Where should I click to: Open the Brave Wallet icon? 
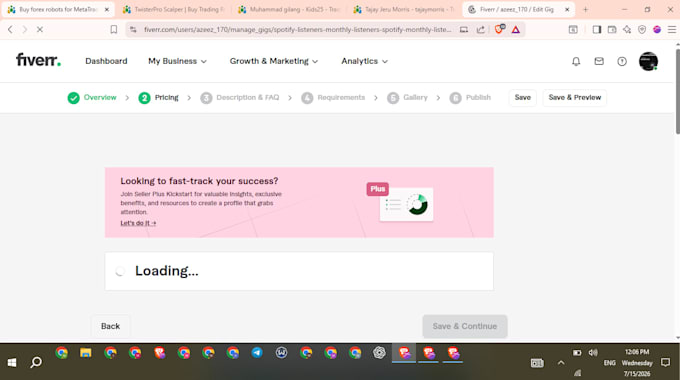pos(612,29)
